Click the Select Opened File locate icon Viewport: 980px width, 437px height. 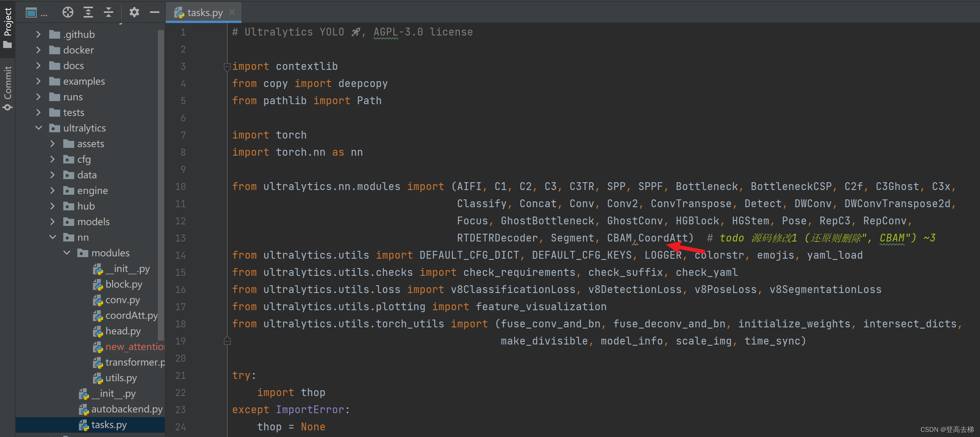click(68, 12)
